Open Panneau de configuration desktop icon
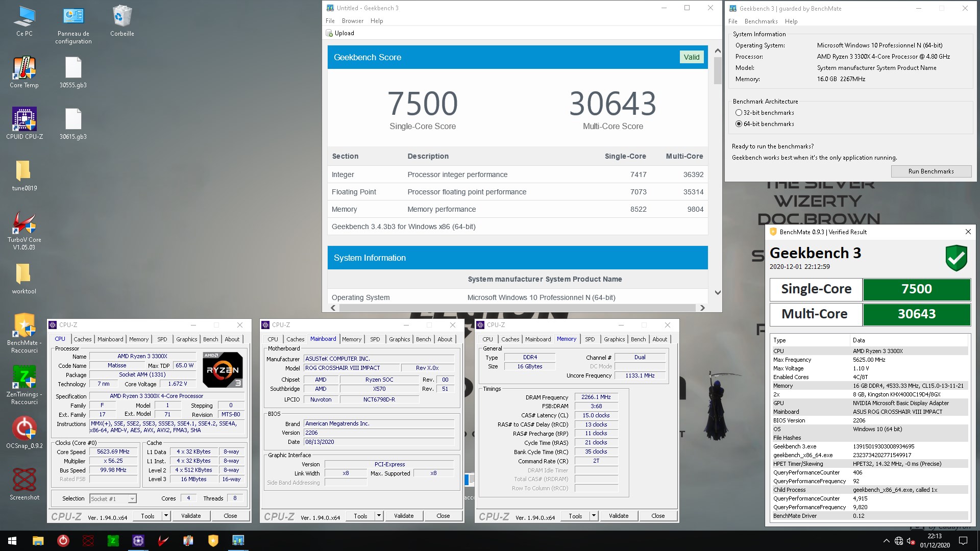Viewport: 980px width, 551px height. tap(73, 25)
